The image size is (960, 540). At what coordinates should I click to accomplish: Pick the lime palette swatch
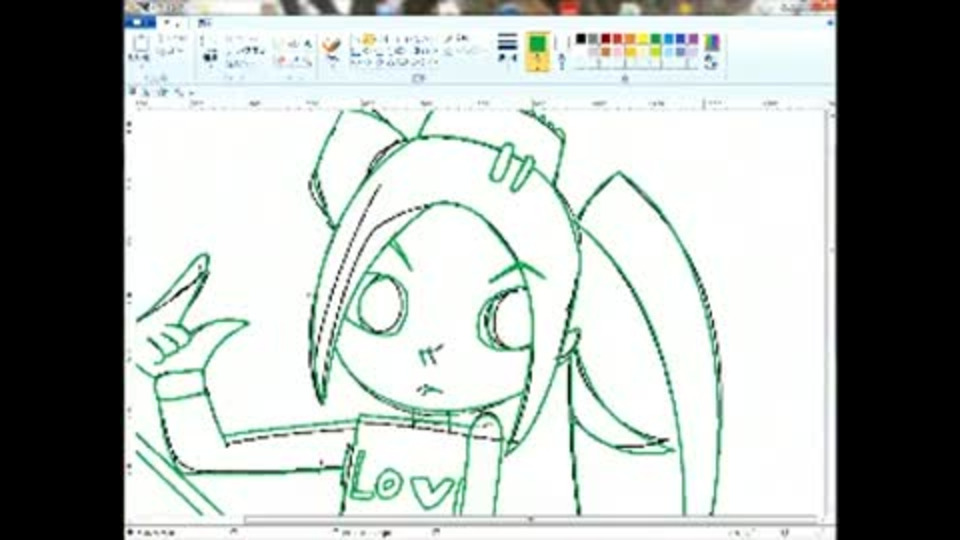(656, 52)
